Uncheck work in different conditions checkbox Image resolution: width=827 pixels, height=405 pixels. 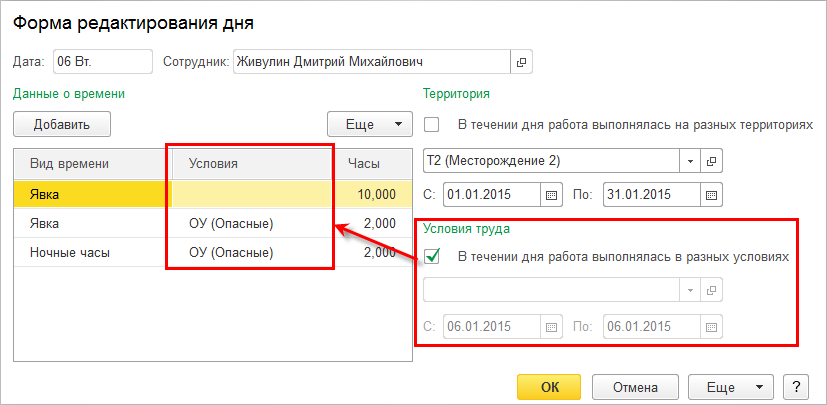[433, 256]
